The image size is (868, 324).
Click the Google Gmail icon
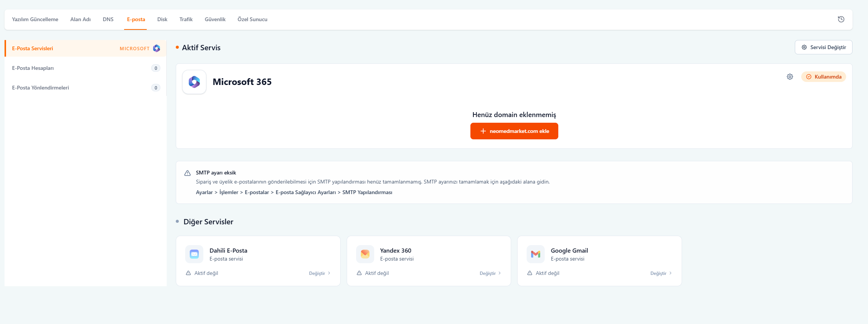(535, 254)
